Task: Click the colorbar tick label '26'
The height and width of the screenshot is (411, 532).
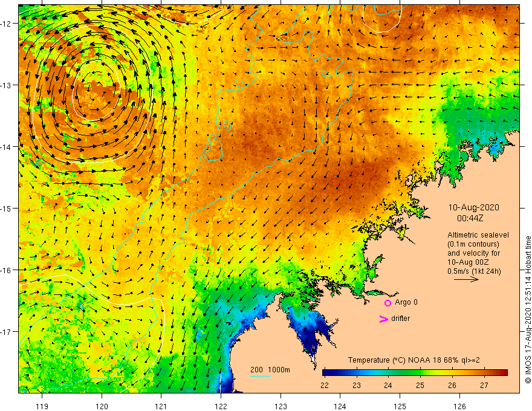Action: coord(452,385)
